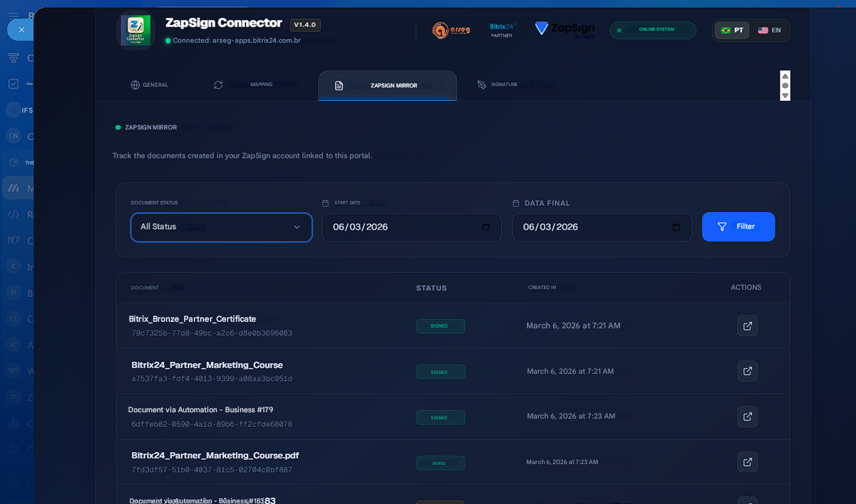Click the ZapSign brand logo
856x504 pixels.
pyautogui.click(x=564, y=29)
